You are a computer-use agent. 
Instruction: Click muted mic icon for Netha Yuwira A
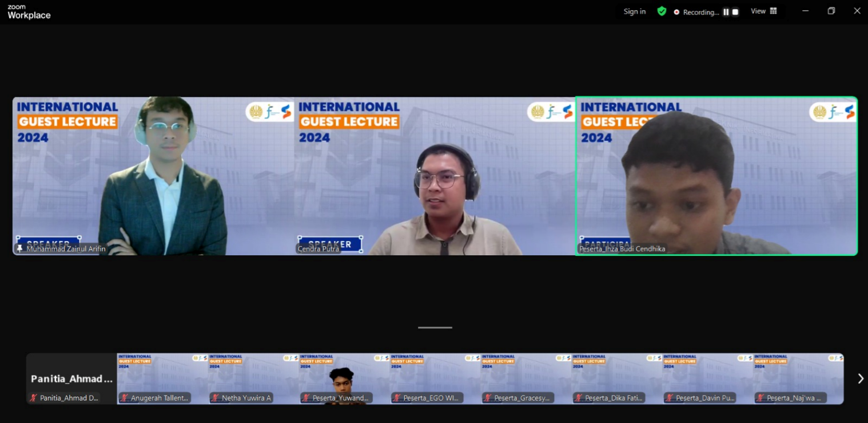click(215, 398)
